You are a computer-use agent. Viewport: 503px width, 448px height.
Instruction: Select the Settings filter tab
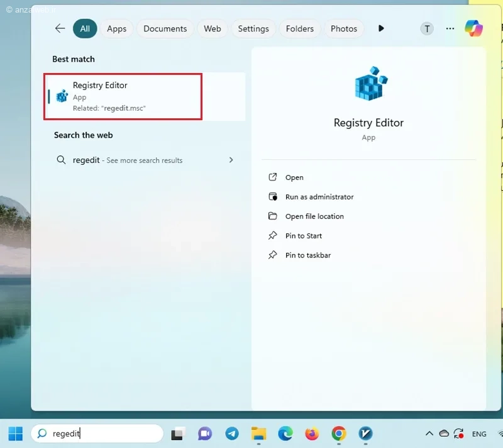point(253,28)
